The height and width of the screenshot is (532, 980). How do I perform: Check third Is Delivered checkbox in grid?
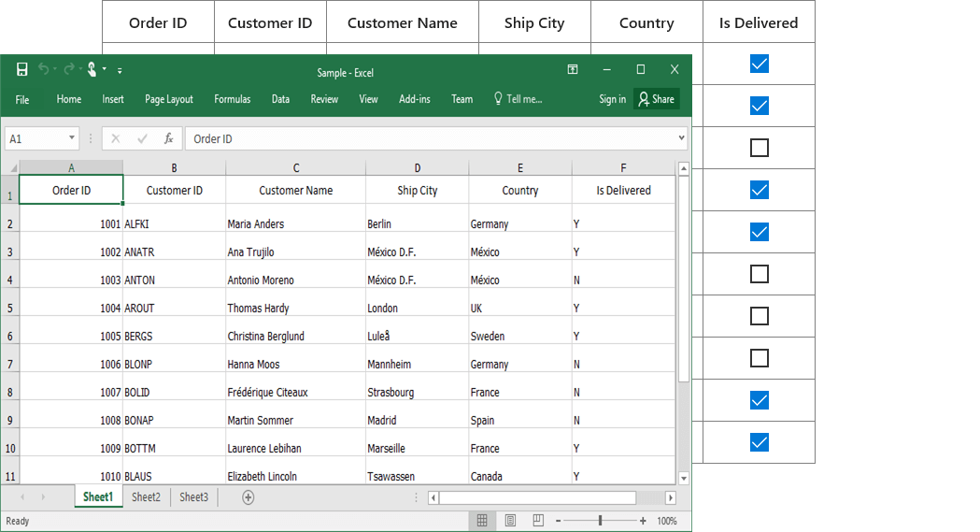(760, 148)
